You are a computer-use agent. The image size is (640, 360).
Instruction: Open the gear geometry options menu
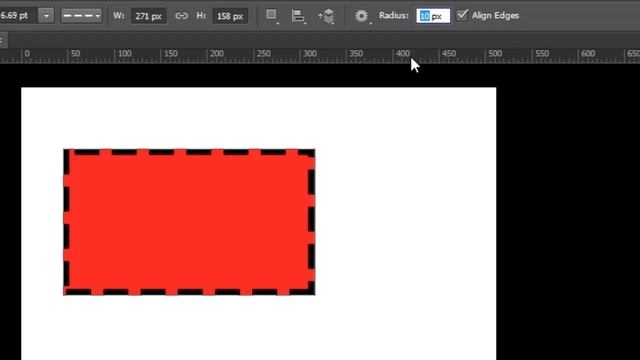pyautogui.click(x=362, y=16)
